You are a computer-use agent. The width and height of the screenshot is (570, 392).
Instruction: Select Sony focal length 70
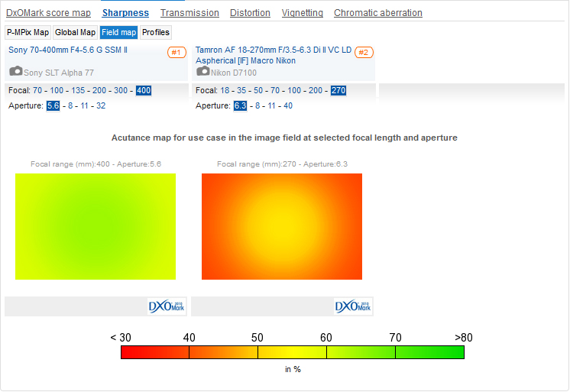coord(37,90)
